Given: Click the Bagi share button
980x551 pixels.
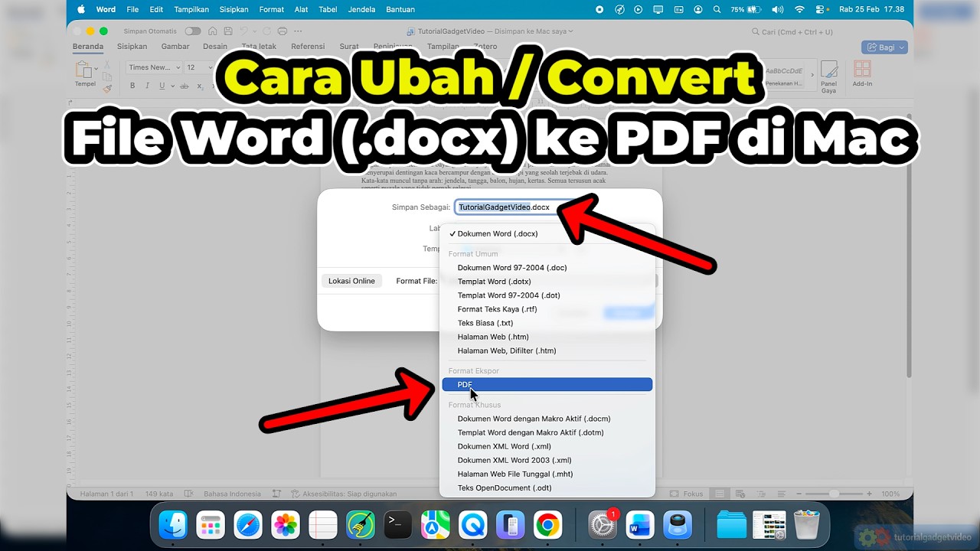Looking at the screenshot, I should (x=884, y=47).
